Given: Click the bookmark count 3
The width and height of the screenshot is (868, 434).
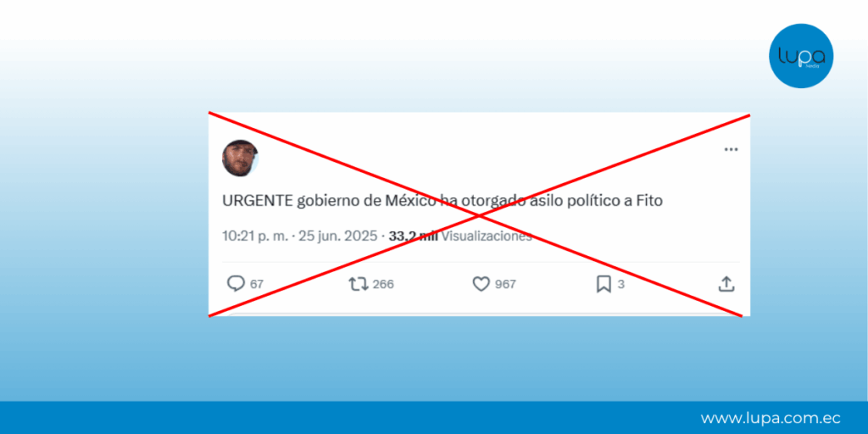Looking at the screenshot, I should coord(621,285).
